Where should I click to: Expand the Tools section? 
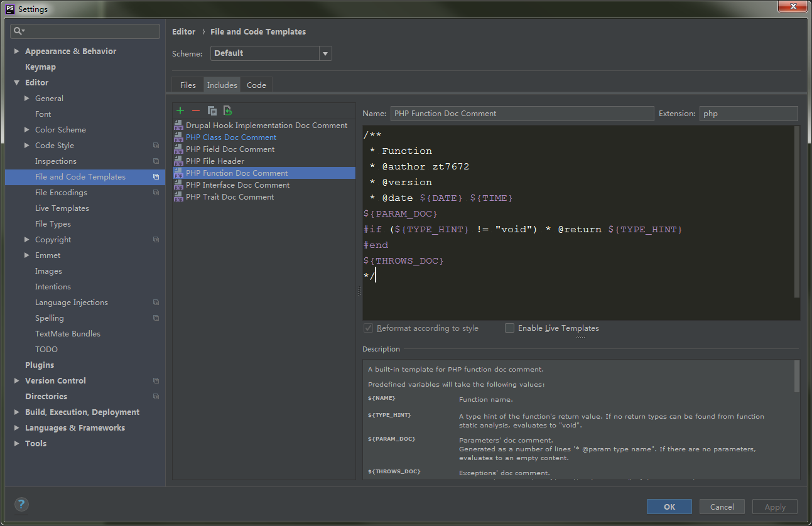coord(17,444)
